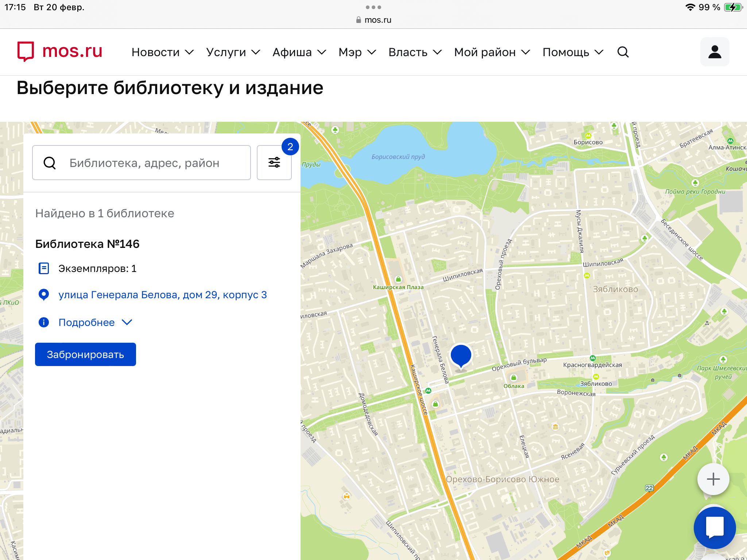Click the Беседкинское шоссе road label

(682, 240)
